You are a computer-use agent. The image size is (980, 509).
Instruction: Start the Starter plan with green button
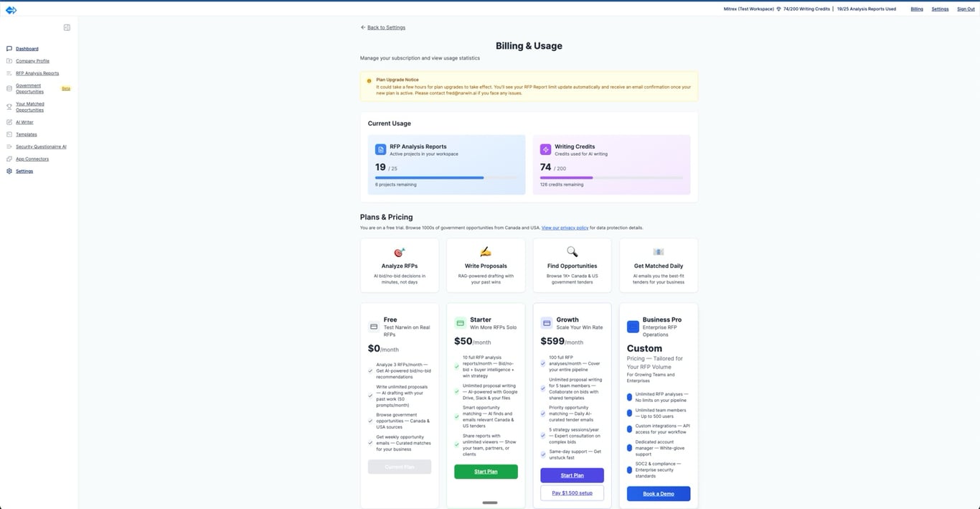click(486, 472)
